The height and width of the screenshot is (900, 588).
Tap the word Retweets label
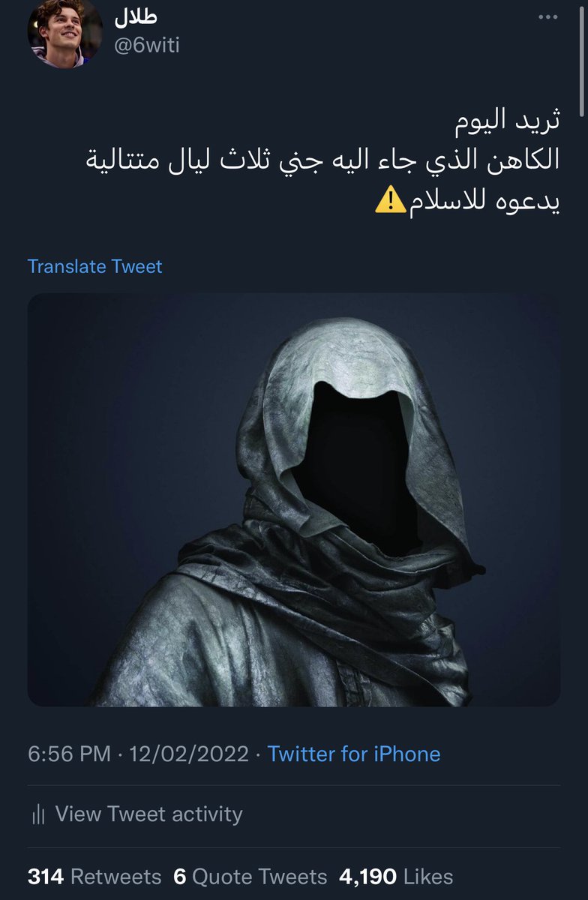click(116, 877)
